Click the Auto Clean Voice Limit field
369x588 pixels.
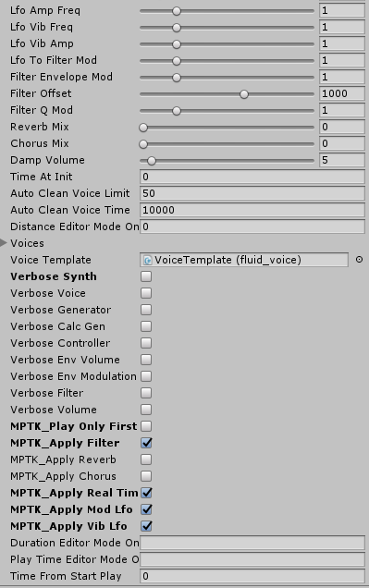point(252,193)
